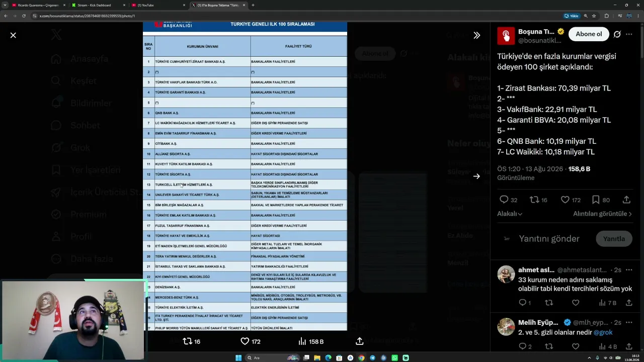The width and height of the screenshot is (644, 362).
Task: Reply icon with 32 comments
Action: [x=508, y=200]
